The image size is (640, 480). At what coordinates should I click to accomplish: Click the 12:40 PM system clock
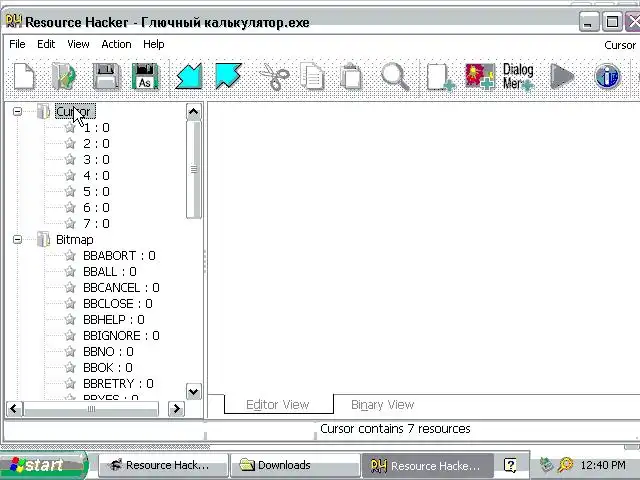603,465
